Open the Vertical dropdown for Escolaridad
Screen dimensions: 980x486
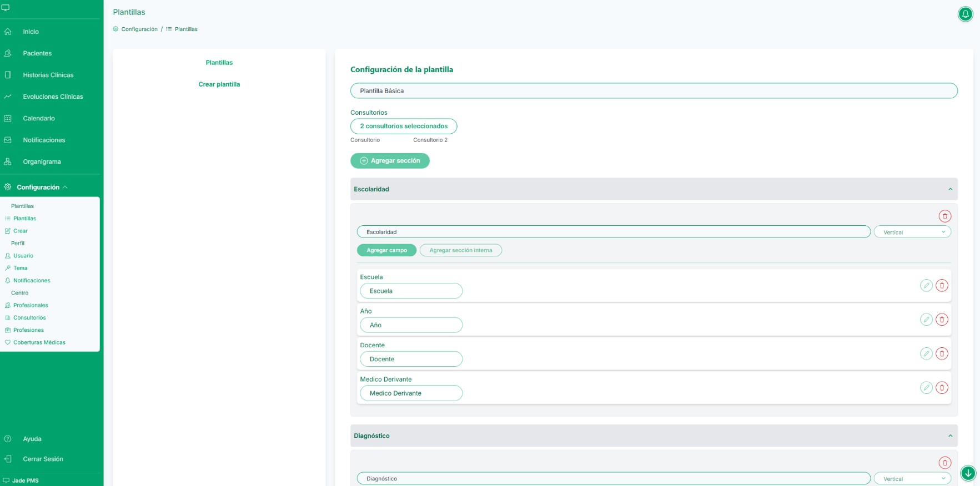pyautogui.click(x=912, y=232)
